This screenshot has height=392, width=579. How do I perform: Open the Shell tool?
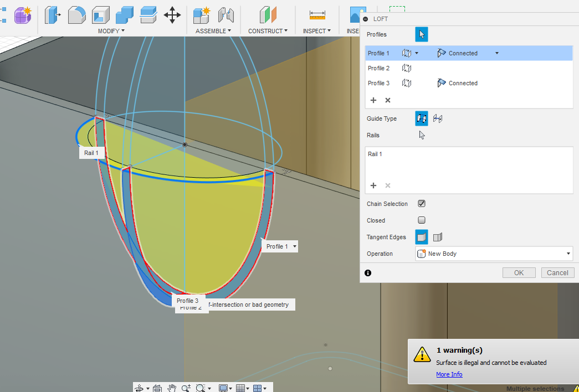coord(100,15)
